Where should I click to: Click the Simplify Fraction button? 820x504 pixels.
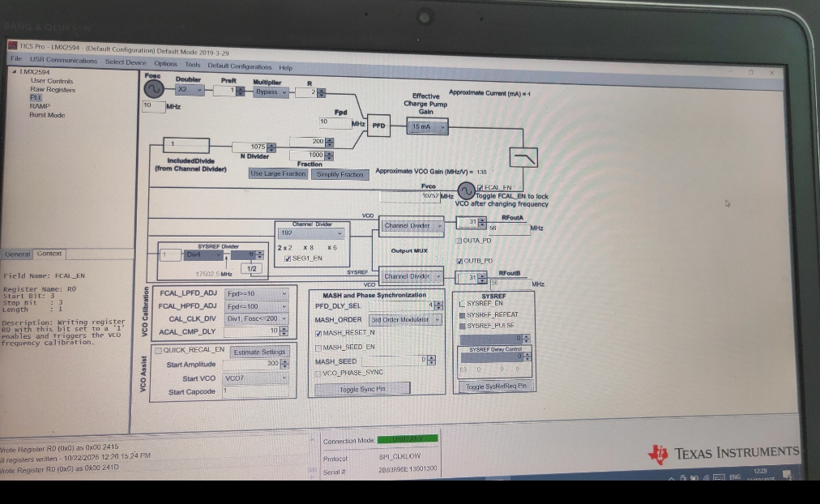click(x=340, y=175)
